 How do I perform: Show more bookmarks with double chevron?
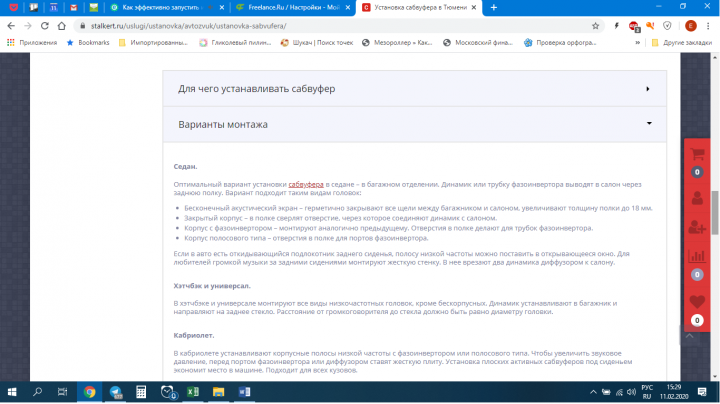(637, 43)
